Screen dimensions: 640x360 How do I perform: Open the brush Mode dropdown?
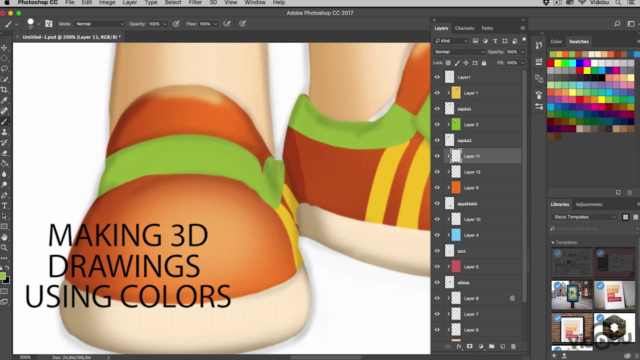pos(99,24)
